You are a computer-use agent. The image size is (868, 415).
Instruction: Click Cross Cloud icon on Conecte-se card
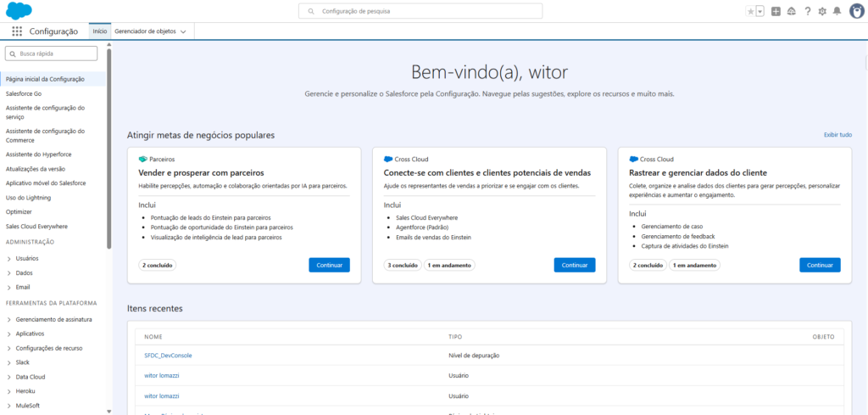coord(388,159)
